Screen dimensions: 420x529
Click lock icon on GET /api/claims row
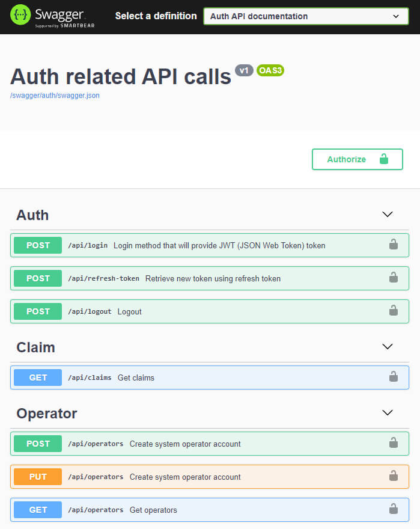point(394,376)
